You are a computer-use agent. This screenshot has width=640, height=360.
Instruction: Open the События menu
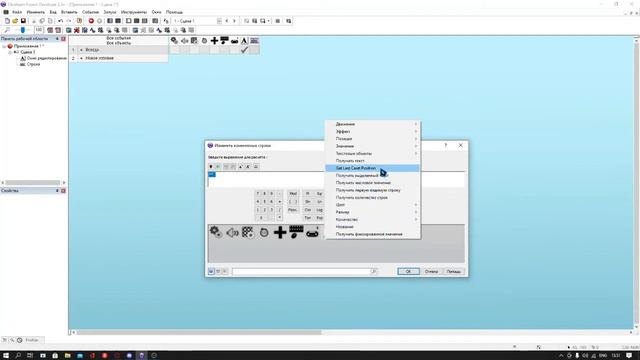point(90,12)
